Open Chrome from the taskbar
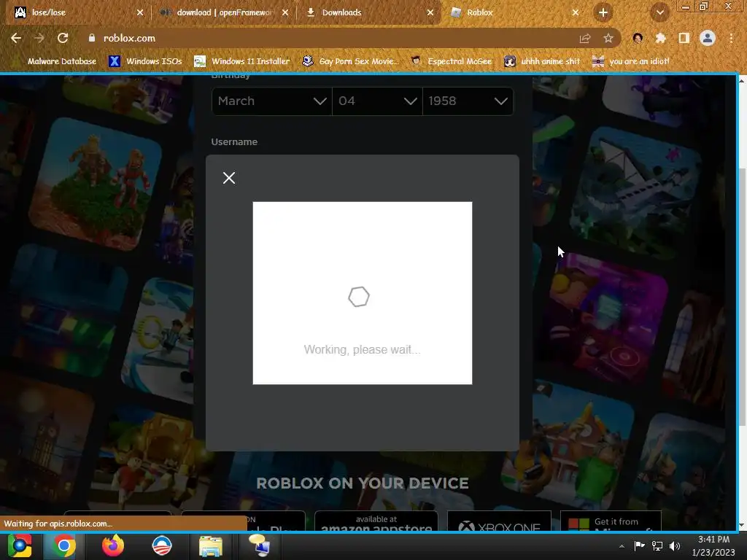747x560 pixels. pos(64,545)
